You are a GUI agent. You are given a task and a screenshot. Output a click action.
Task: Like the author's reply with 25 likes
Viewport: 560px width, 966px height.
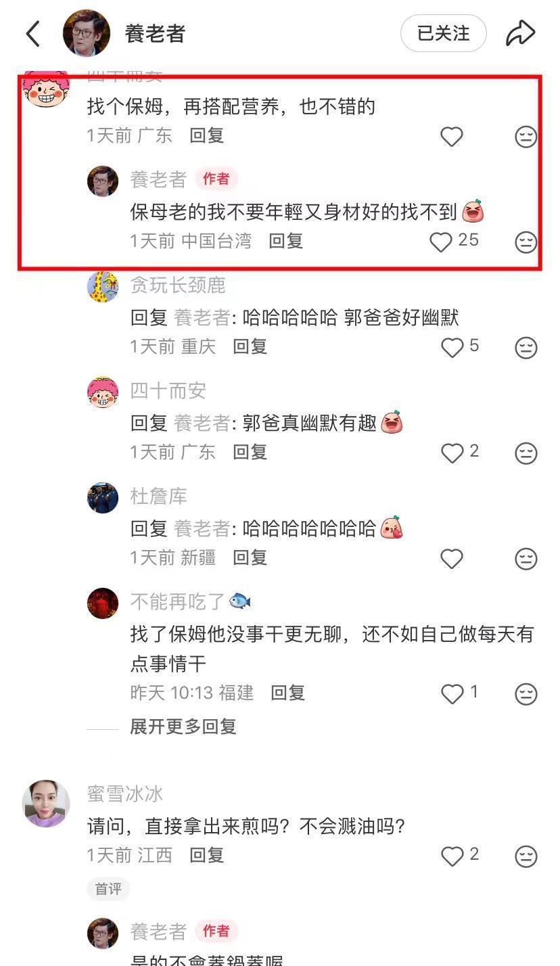[441, 241]
